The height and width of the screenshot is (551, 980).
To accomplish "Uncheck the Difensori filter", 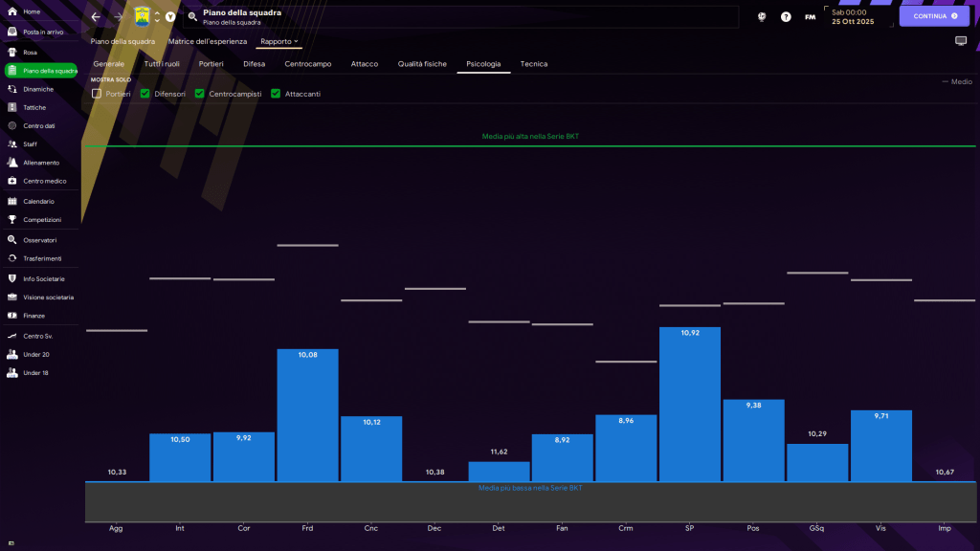I will coord(145,94).
